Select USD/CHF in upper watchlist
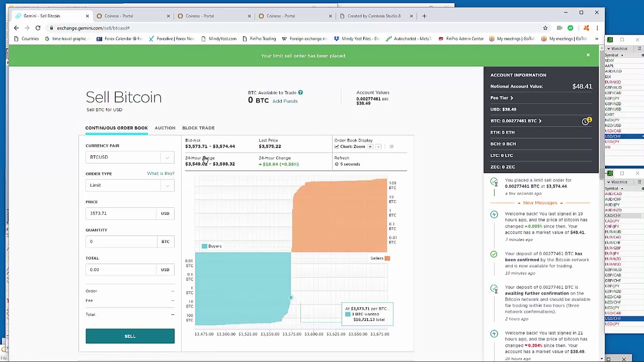644x362 pixels. click(x=624, y=136)
